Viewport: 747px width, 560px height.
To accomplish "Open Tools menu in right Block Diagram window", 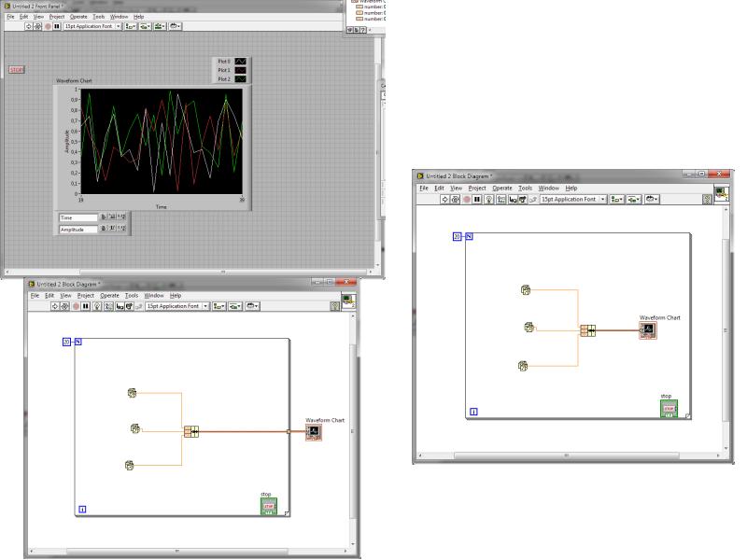I will 525,189.
